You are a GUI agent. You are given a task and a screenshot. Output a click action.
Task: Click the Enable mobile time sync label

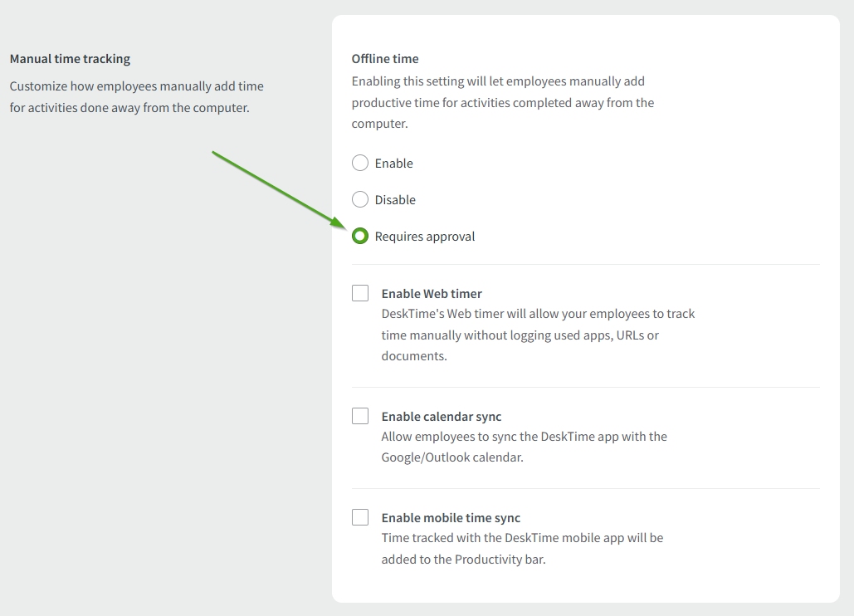click(x=451, y=517)
